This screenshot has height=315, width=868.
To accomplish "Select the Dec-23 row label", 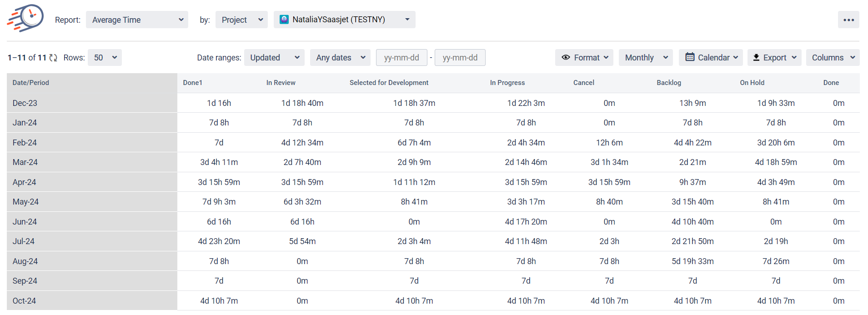I will [25, 103].
